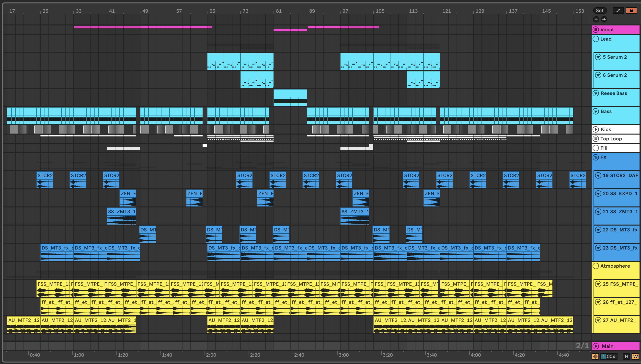This screenshot has height=364, width=641.
Task: Click 4:40 on the time ruler
Action: pyautogui.click(x=563, y=355)
